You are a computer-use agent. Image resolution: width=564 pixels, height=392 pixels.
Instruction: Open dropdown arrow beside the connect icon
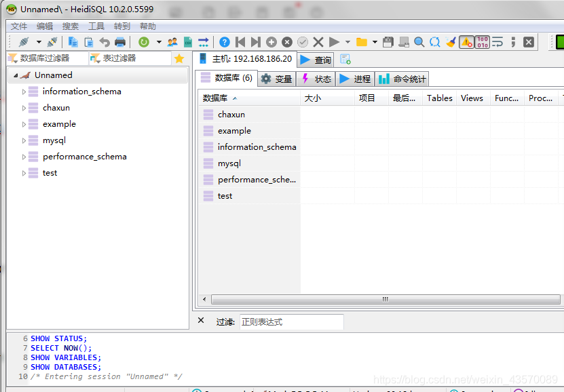[39, 42]
